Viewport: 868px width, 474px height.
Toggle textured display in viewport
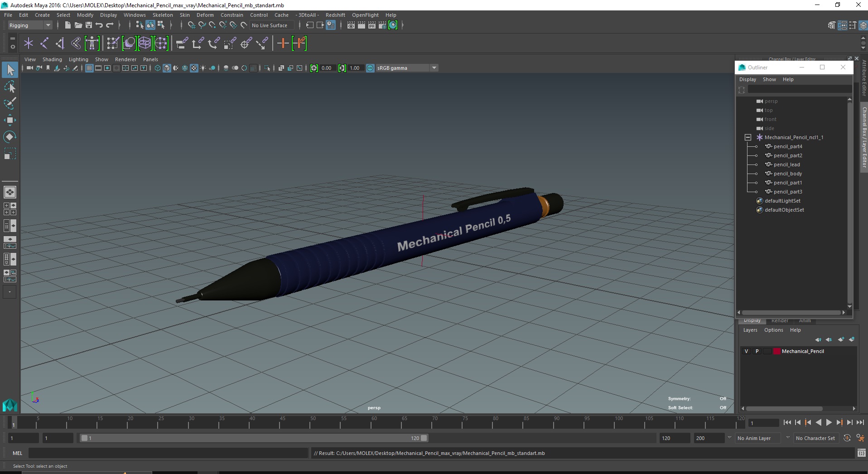click(x=194, y=68)
